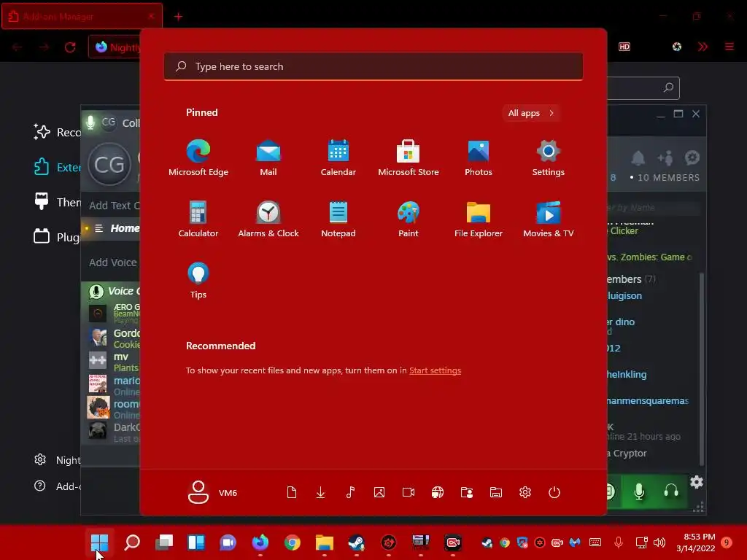747x560 pixels.
Task: Follow the Start settings link
Action: coord(435,370)
